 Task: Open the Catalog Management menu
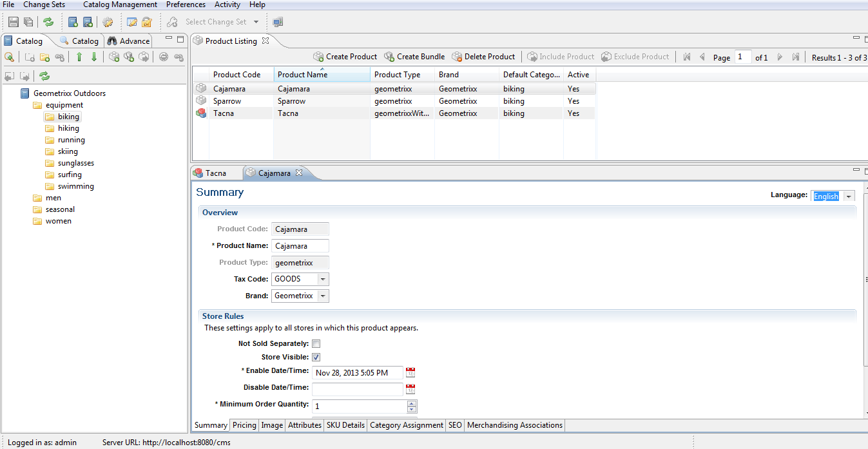tap(120, 5)
